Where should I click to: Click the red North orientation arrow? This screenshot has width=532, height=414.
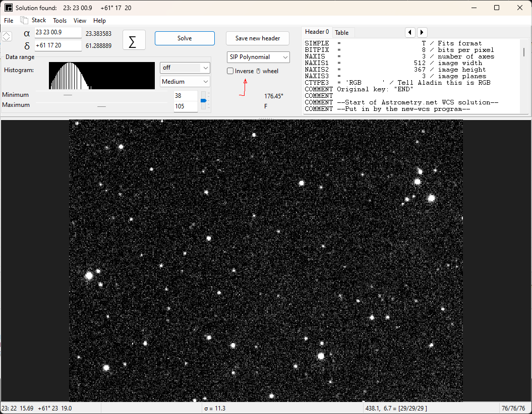[244, 86]
